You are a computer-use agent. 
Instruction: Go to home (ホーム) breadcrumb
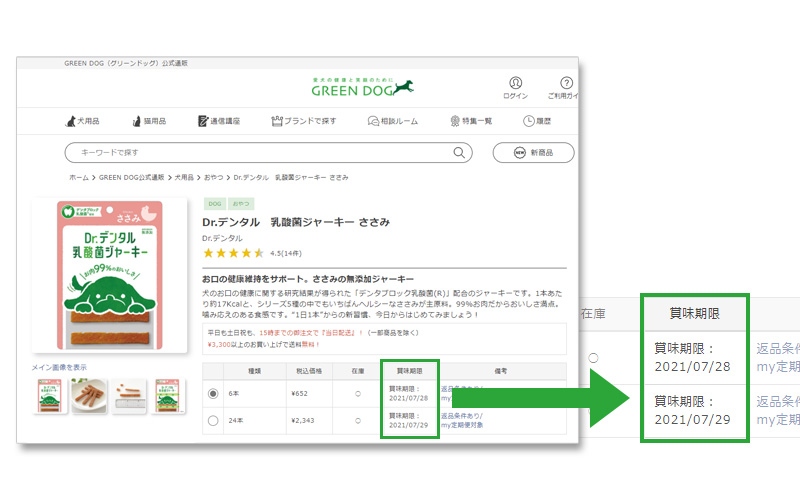point(79,178)
